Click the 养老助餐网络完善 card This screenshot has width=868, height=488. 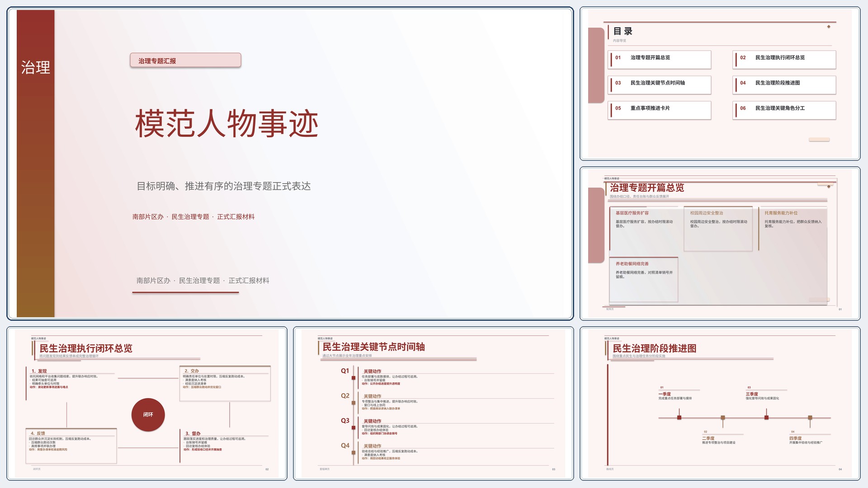tap(644, 279)
